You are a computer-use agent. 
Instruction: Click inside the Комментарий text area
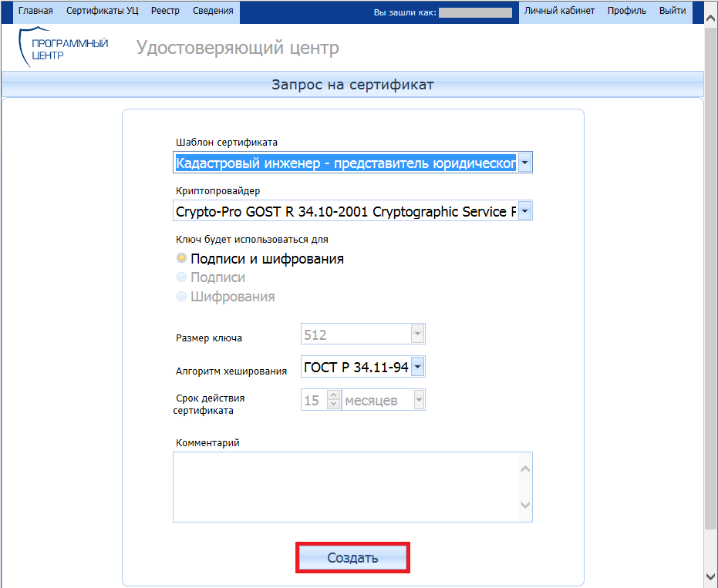coord(346,487)
